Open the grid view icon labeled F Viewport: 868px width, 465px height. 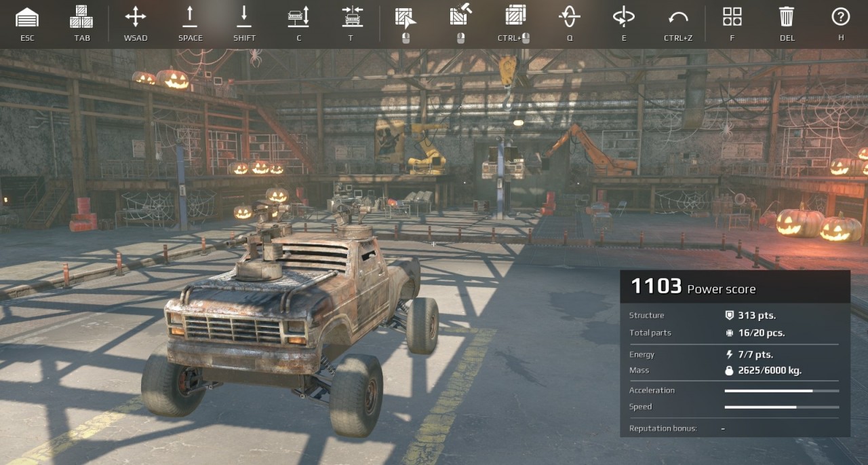732,17
